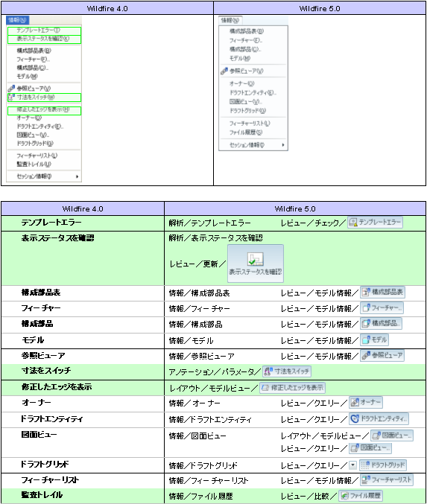Screen dimensions: 427x504
Task: Open the dropdown arrow before ドラフトグリッド button
Action: [x=353, y=465]
